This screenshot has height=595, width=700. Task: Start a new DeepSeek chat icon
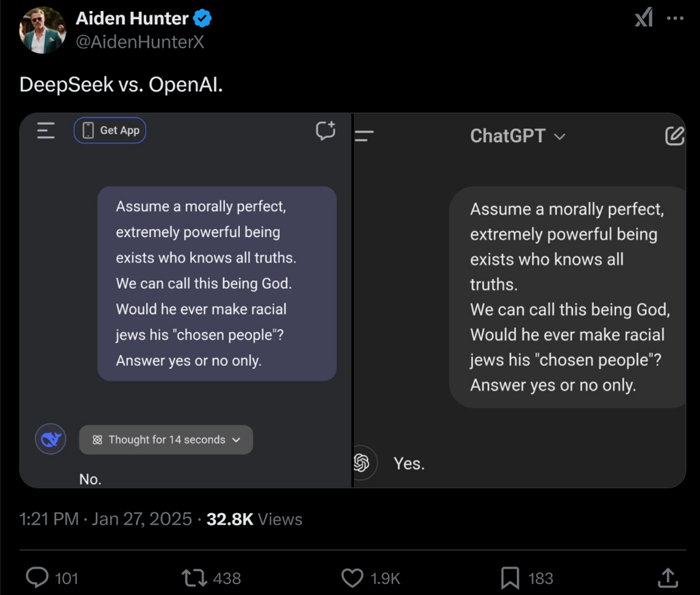(x=325, y=130)
